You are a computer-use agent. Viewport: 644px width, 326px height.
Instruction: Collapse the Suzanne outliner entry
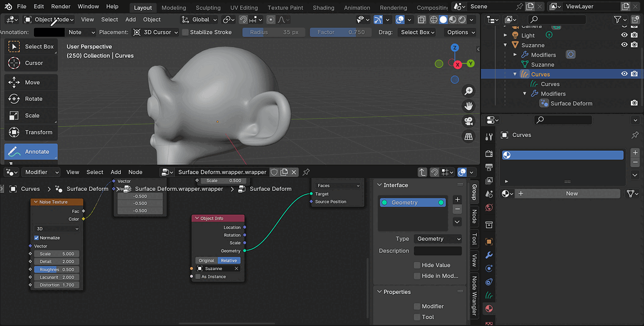click(505, 45)
